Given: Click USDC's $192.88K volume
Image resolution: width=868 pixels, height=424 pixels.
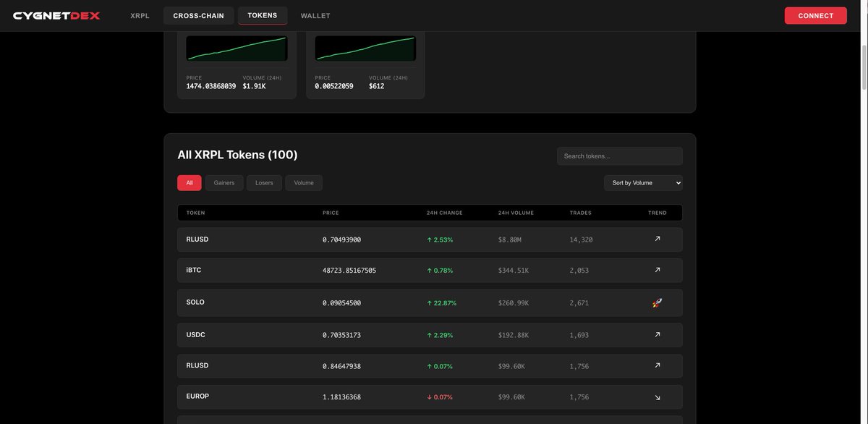Looking at the screenshot, I should pyautogui.click(x=514, y=335).
